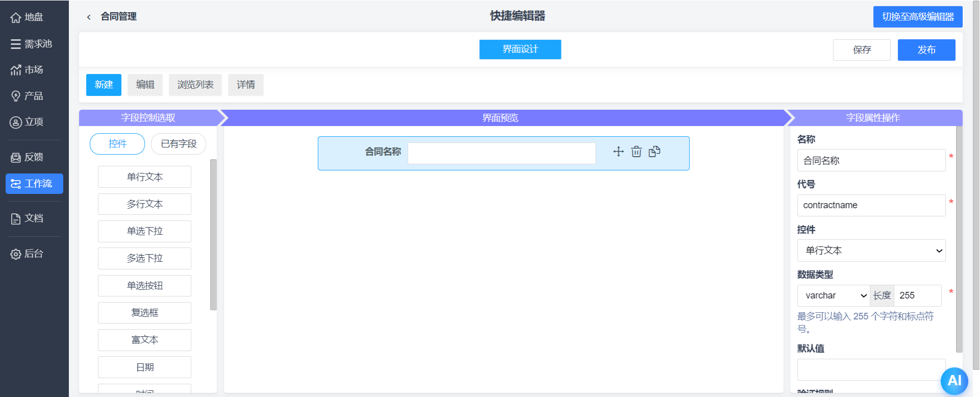Add a 富文本 control
Screen dimensions: 980x397
click(x=145, y=340)
